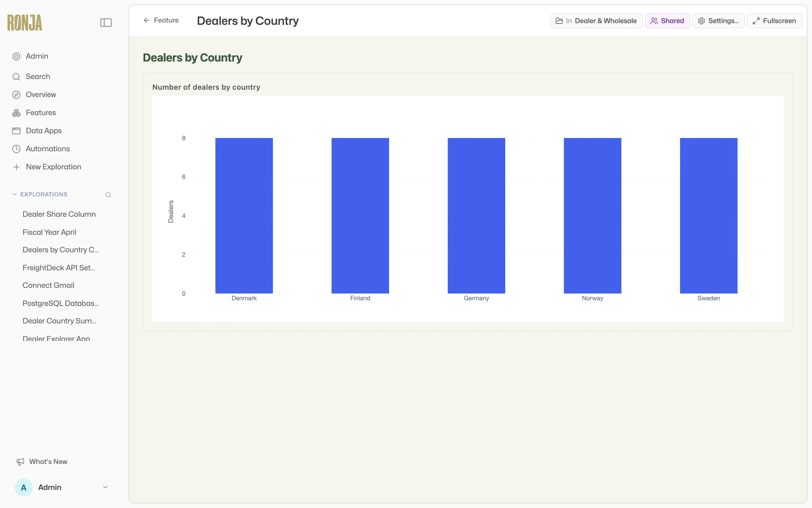Click the y-axis value 6
Screen dimensions: 812x508
coord(184,177)
